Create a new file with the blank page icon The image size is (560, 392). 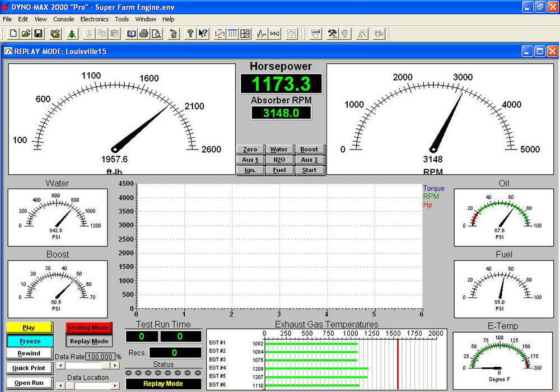[13, 34]
